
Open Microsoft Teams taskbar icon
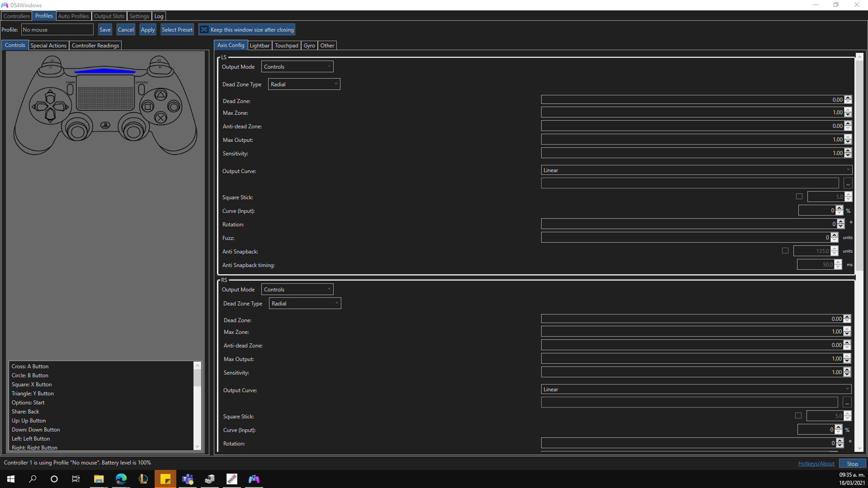(187, 479)
